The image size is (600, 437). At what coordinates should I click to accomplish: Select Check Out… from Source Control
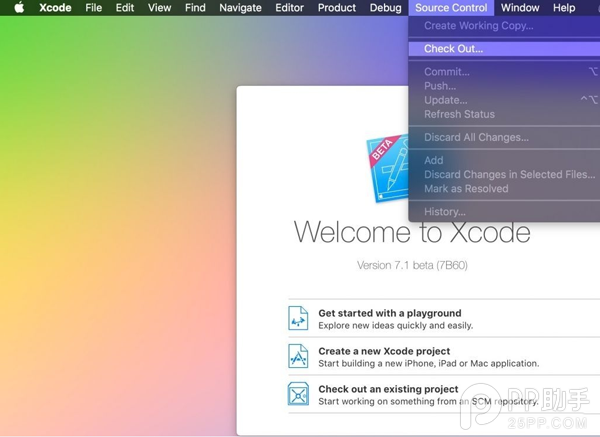504,49
